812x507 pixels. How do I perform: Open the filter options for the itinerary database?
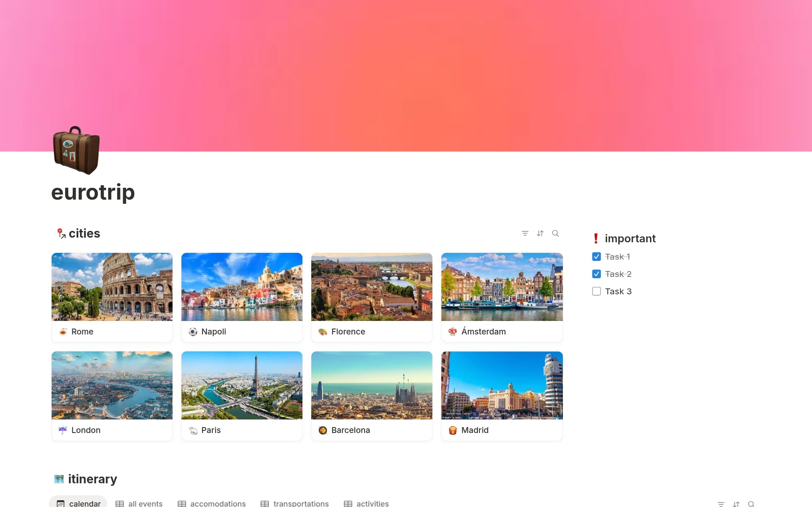click(x=721, y=504)
